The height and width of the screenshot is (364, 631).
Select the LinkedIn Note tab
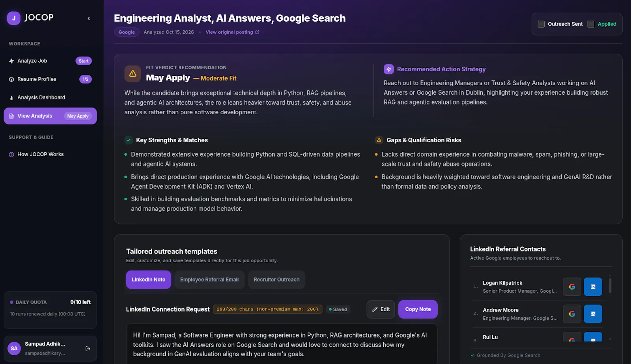[x=149, y=280]
